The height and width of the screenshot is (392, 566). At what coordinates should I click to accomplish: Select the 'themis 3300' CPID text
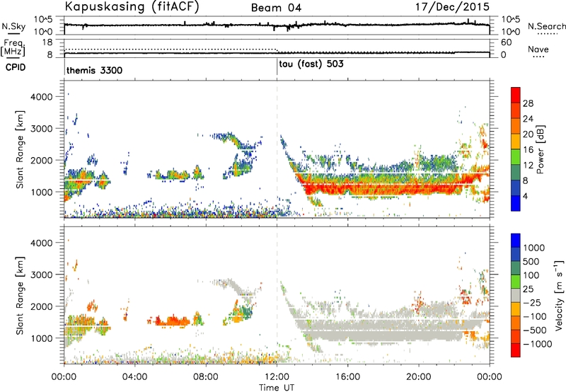click(95, 70)
